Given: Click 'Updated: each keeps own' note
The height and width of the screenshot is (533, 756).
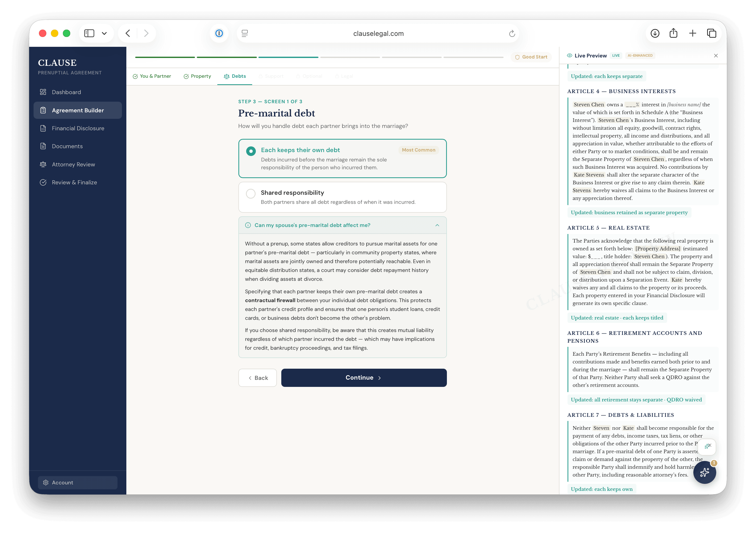Looking at the screenshot, I should click(602, 489).
